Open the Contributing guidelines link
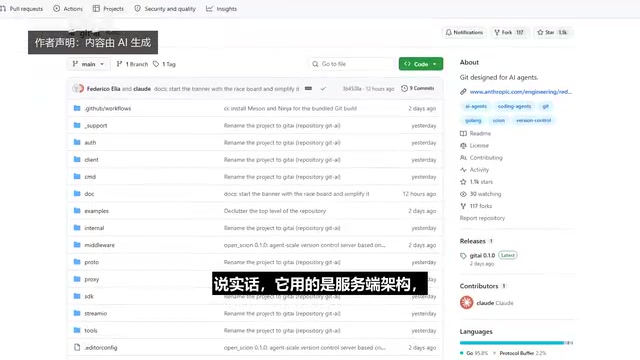The image size is (640, 360). tap(482, 158)
